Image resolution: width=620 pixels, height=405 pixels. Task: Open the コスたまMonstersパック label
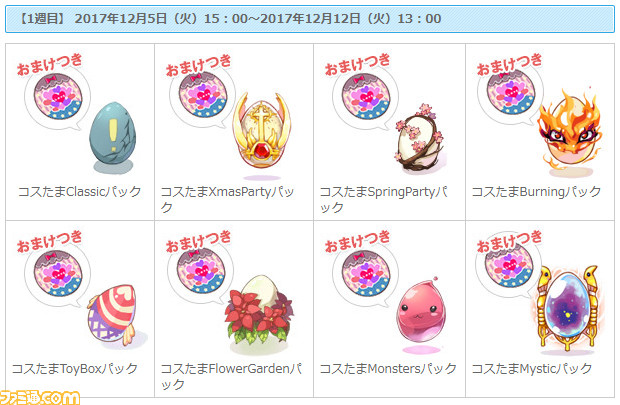[388, 369]
